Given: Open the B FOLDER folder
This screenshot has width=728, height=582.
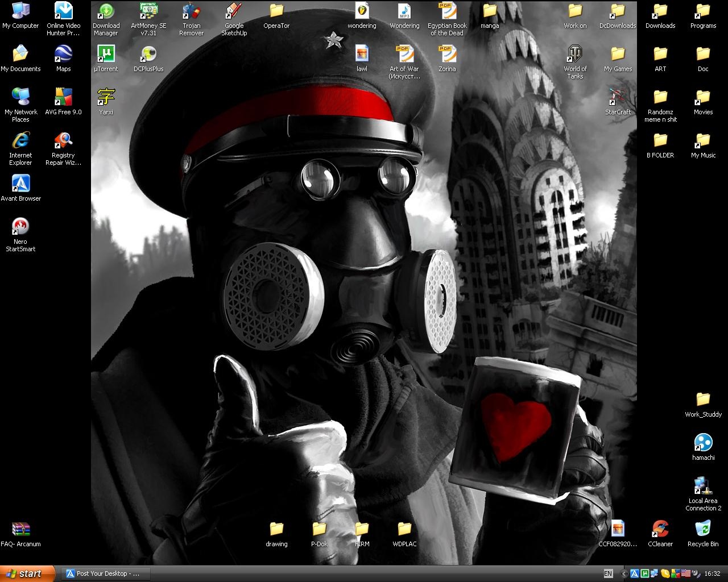Looking at the screenshot, I should 660,145.
